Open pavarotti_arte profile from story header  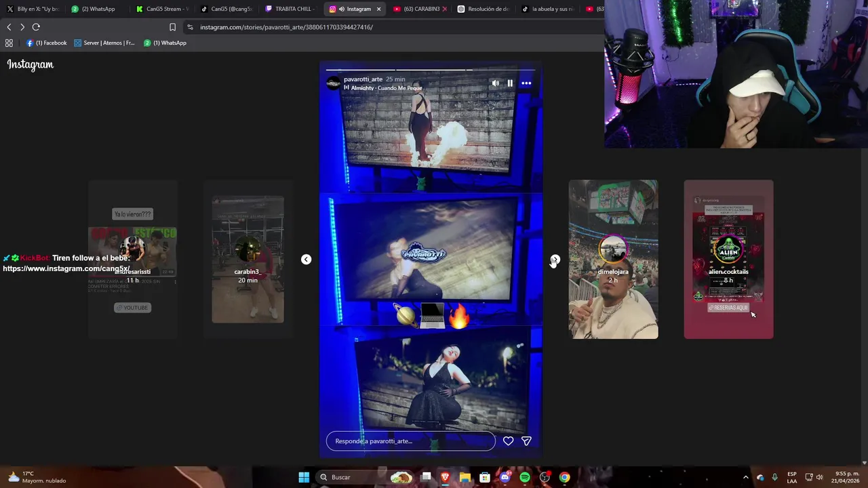[x=363, y=79]
